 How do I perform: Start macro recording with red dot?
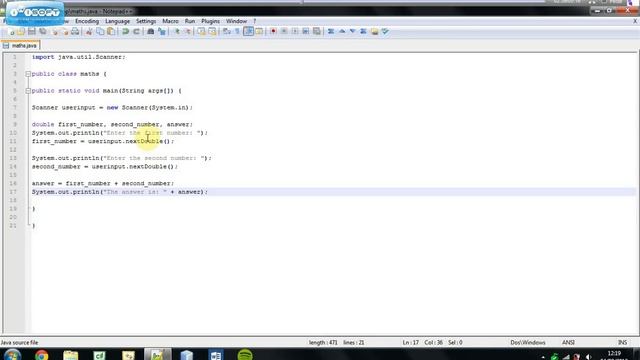click(x=273, y=31)
